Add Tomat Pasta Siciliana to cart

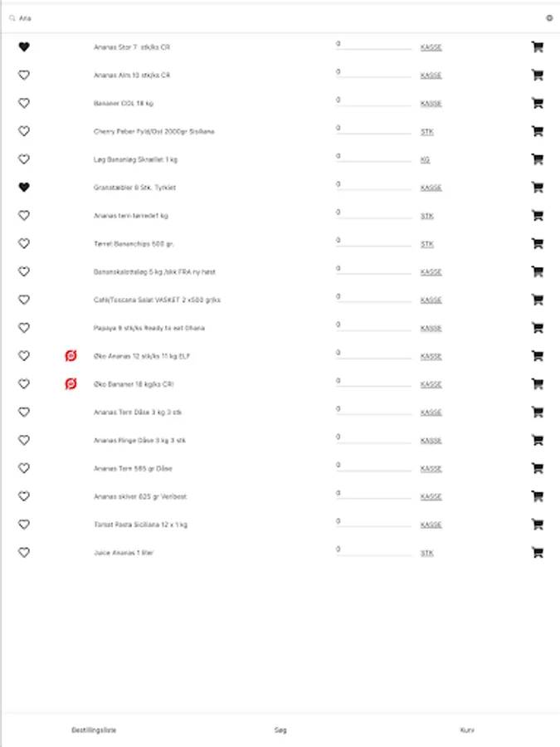coord(537,525)
